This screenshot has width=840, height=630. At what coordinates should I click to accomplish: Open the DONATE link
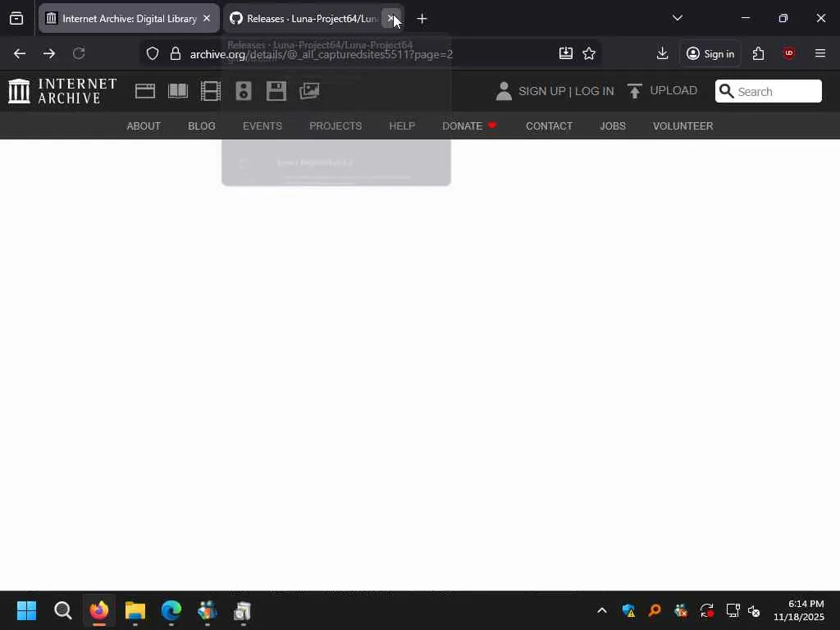click(x=469, y=126)
